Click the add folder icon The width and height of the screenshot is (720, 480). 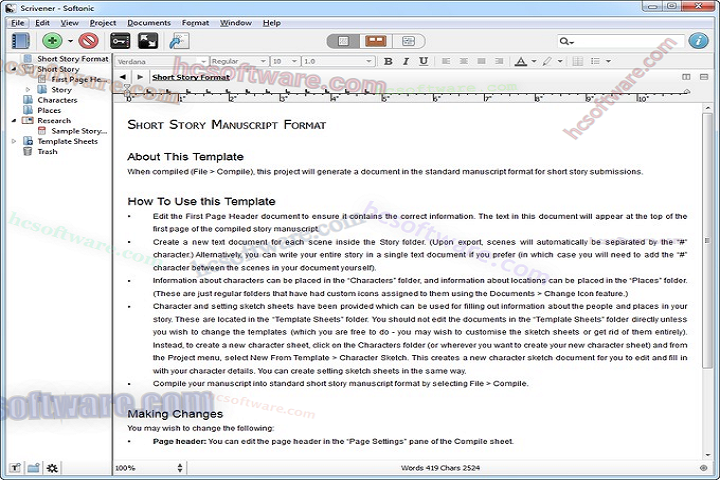pyautogui.click(x=33, y=468)
